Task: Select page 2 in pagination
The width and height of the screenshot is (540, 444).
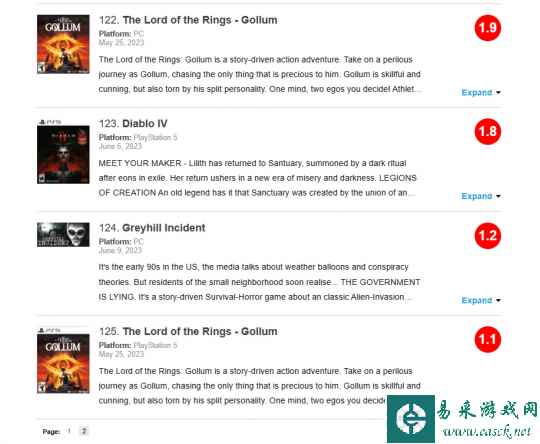Action: 84,431
